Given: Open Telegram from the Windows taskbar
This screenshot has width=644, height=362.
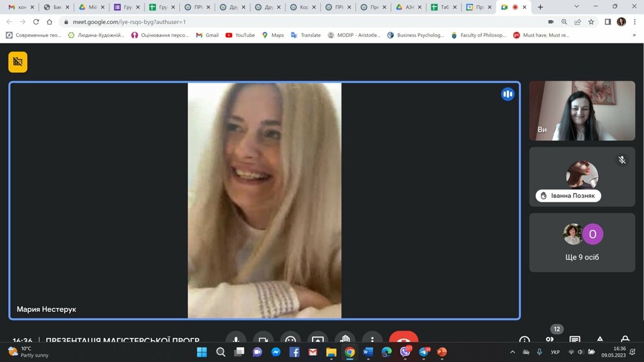Looking at the screenshot, I should point(424,352).
